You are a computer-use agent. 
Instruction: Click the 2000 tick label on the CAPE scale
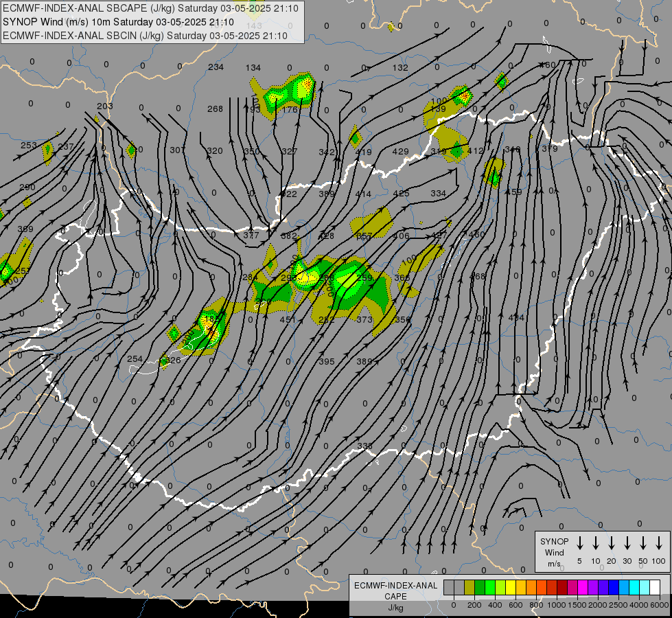597,605
